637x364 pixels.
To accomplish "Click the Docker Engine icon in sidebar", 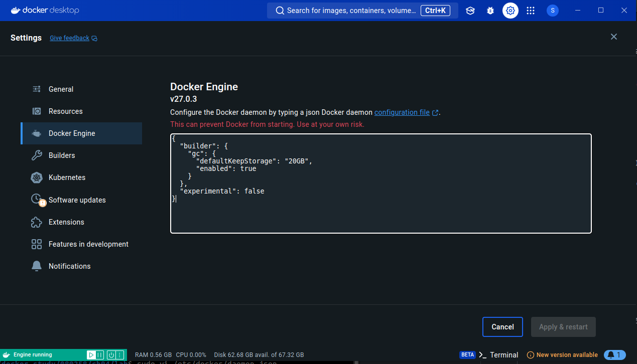I will 37,133.
